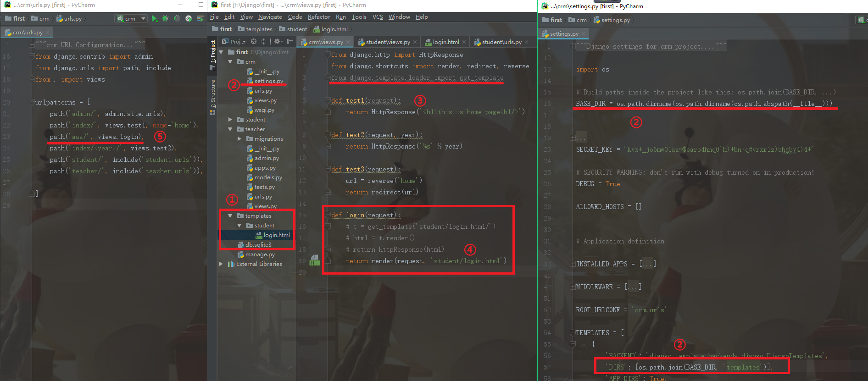The image size is (868, 381).
Task: Close the crm\views.py editor tab
Action: pos(348,42)
